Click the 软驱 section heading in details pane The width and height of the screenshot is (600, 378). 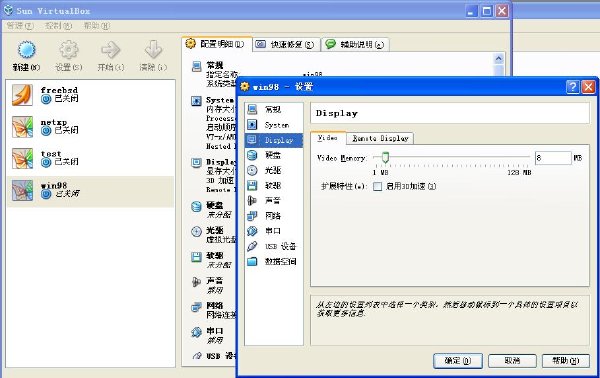coord(215,256)
